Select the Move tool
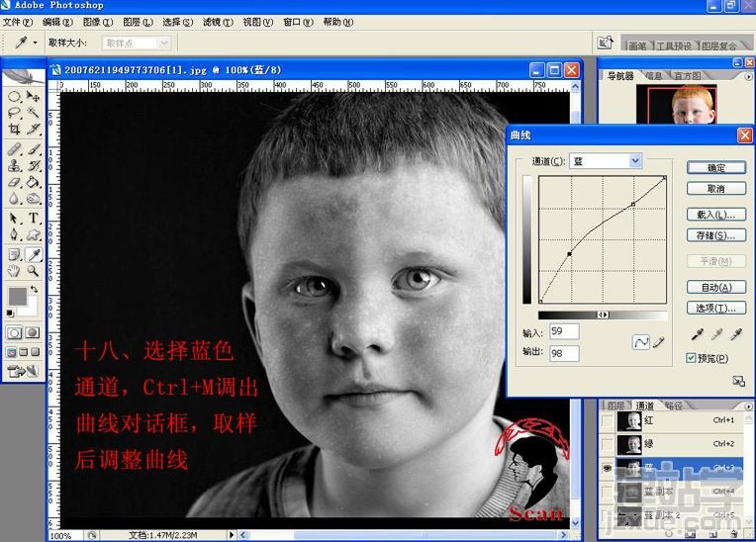The image size is (756, 542). (33, 97)
